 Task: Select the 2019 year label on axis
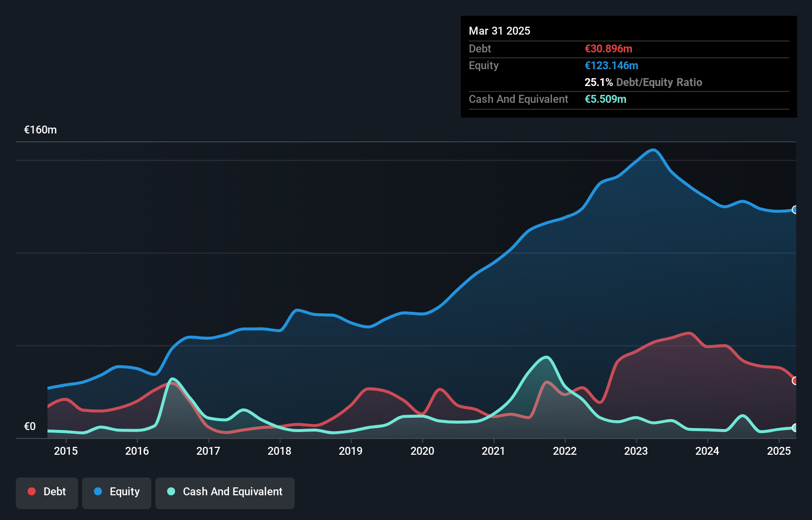pyautogui.click(x=351, y=451)
